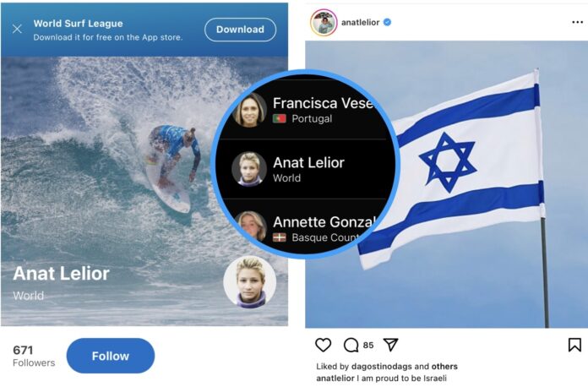Follow Anat Lelior's surf profile

pyautogui.click(x=111, y=356)
